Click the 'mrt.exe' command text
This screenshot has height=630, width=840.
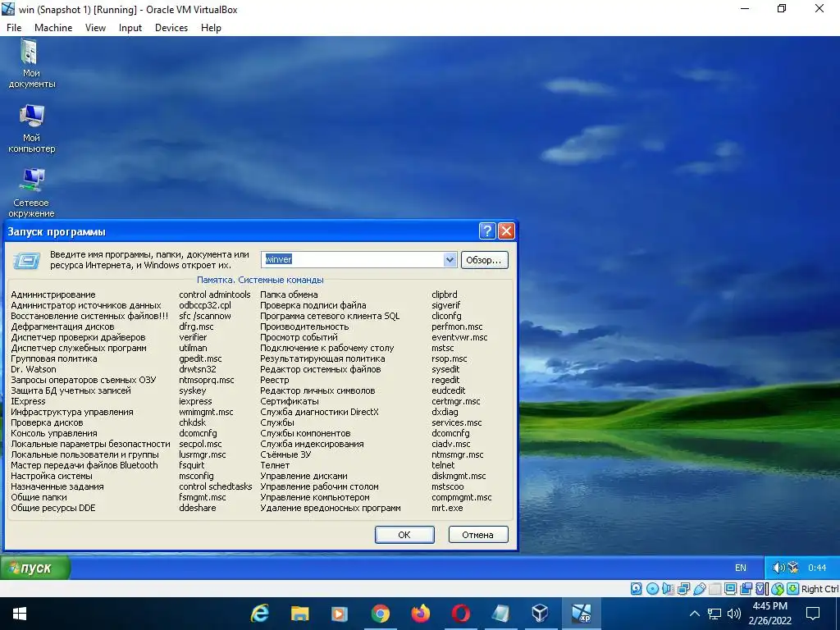(447, 508)
